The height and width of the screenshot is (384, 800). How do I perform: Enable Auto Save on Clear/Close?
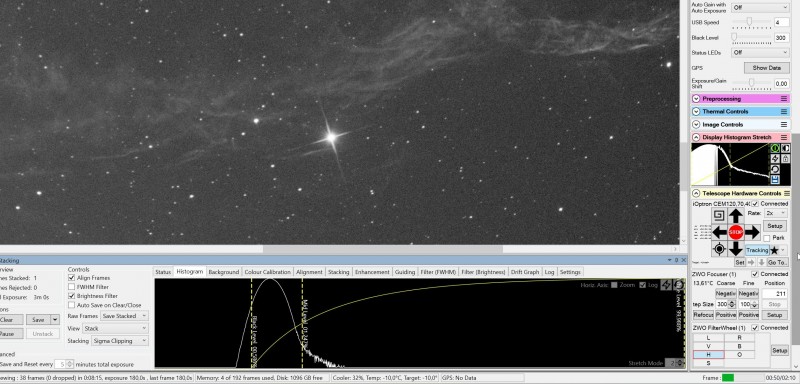click(x=71, y=305)
